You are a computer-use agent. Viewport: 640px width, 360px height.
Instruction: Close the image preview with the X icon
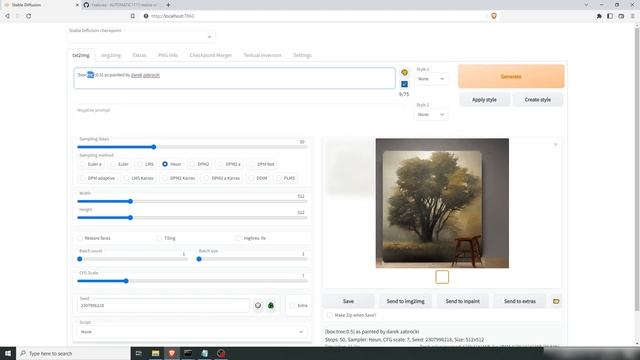coord(556,144)
